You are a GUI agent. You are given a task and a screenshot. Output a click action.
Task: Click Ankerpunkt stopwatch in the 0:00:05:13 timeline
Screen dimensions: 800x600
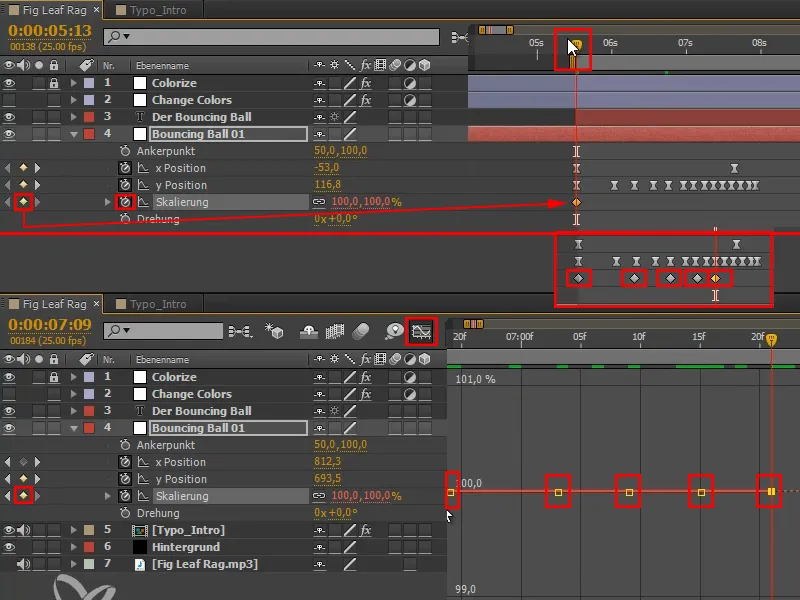point(125,151)
